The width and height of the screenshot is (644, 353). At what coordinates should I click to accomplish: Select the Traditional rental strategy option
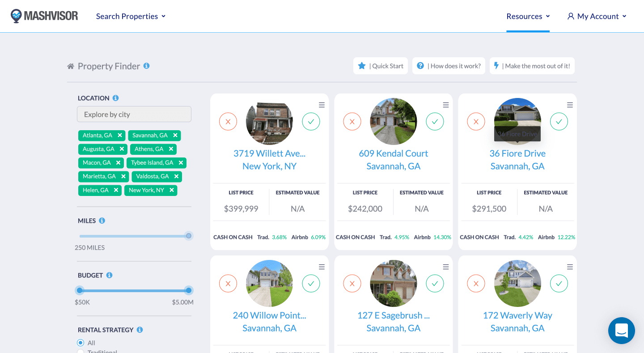click(80, 351)
